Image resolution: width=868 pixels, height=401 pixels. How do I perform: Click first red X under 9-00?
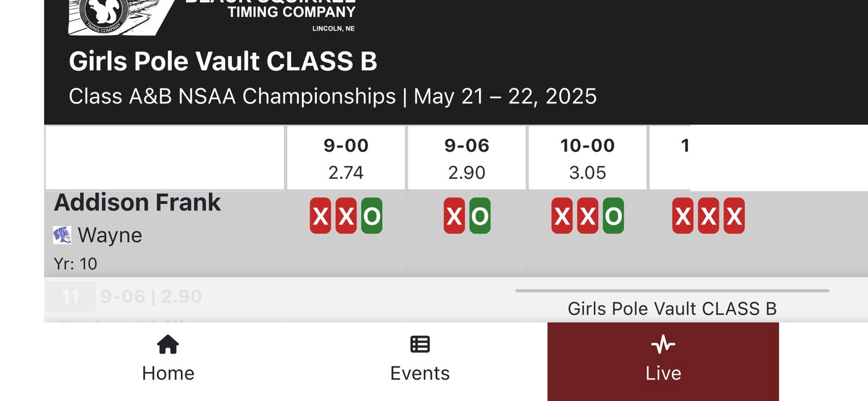[x=321, y=216]
